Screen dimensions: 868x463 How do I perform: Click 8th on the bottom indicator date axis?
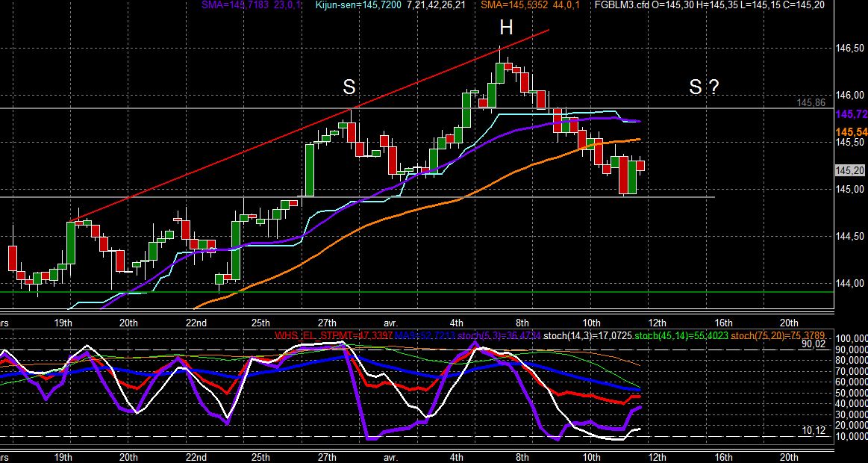click(x=522, y=458)
